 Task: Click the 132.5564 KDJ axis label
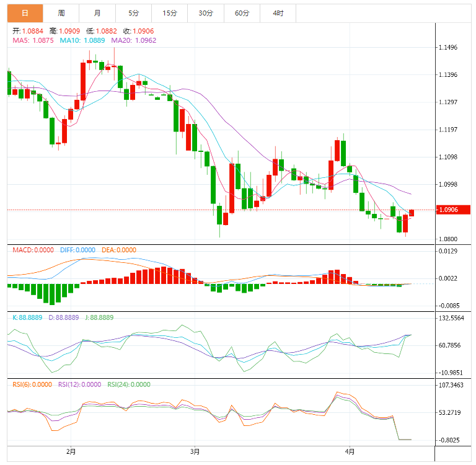451,318
